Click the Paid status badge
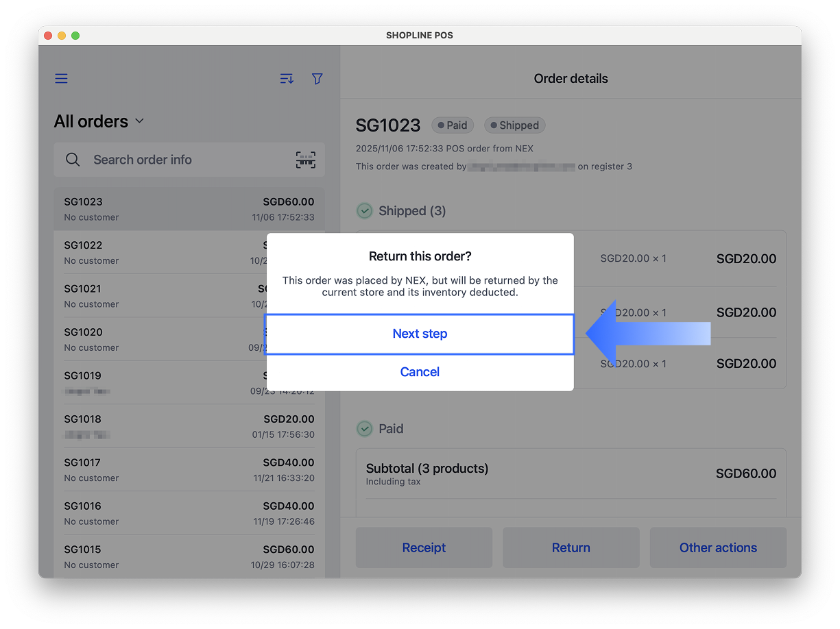This screenshot has width=840, height=629. [453, 125]
